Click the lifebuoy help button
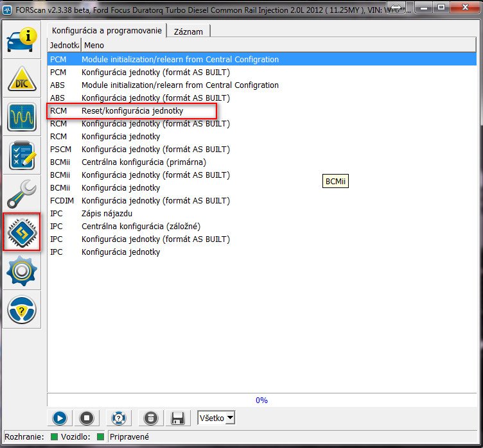This screenshot has width=483, height=448. pos(117,418)
